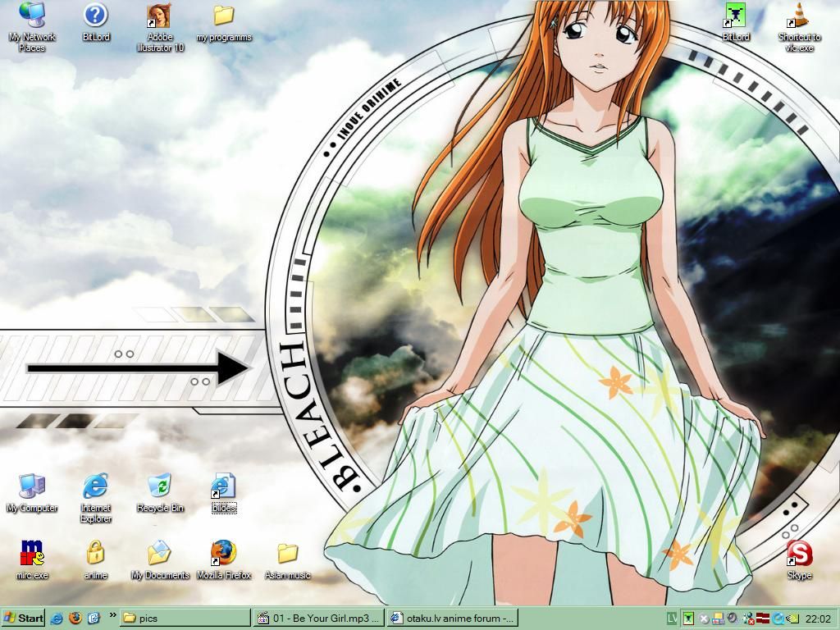The image size is (840, 630).
Task: Expand the Quick Launch overflow chevron
Action: [112, 615]
